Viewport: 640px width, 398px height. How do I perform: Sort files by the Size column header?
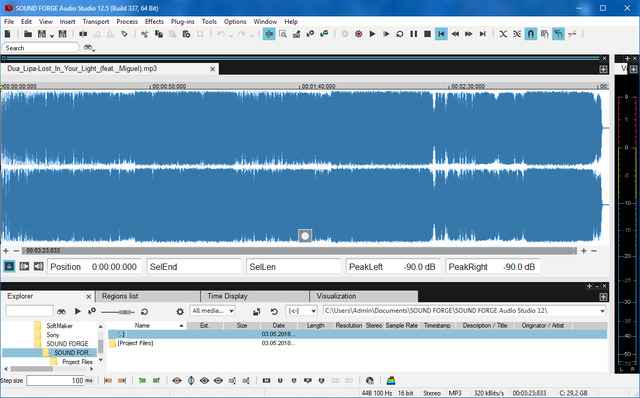pos(242,326)
